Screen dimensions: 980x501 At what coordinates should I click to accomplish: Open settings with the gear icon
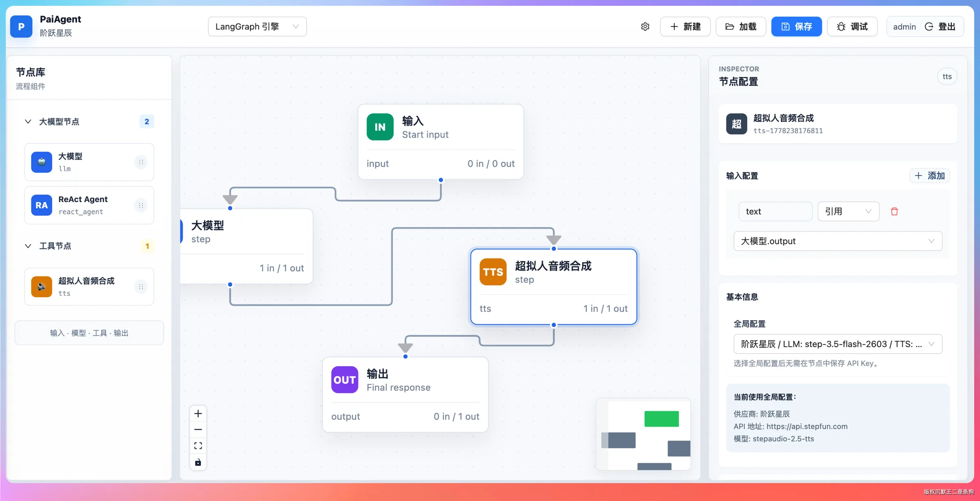(x=645, y=27)
